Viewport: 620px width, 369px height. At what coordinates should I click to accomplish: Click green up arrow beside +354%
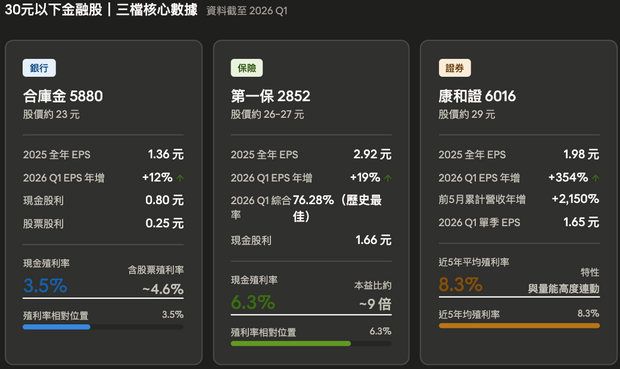596,178
